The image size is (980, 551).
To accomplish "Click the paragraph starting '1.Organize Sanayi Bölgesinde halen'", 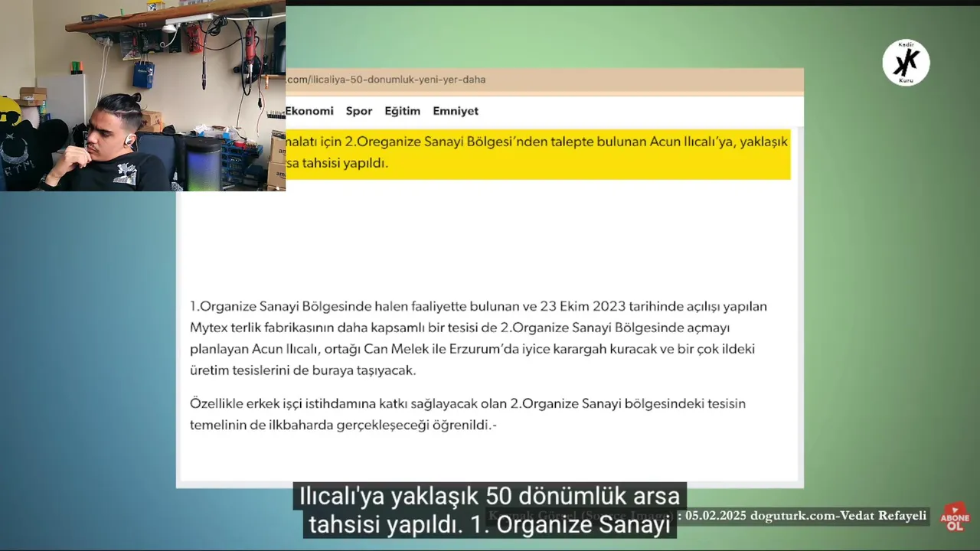I will 479,338.
